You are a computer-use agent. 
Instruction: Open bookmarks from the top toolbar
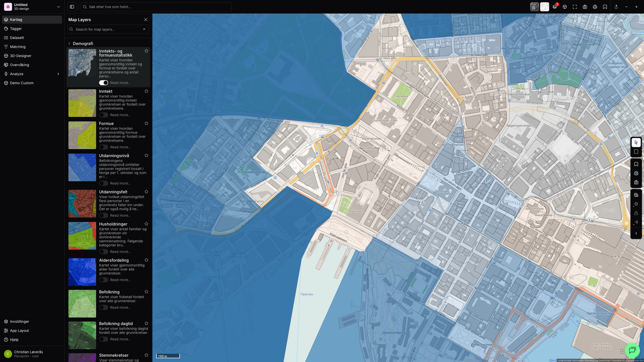click(x=605, y=7)
